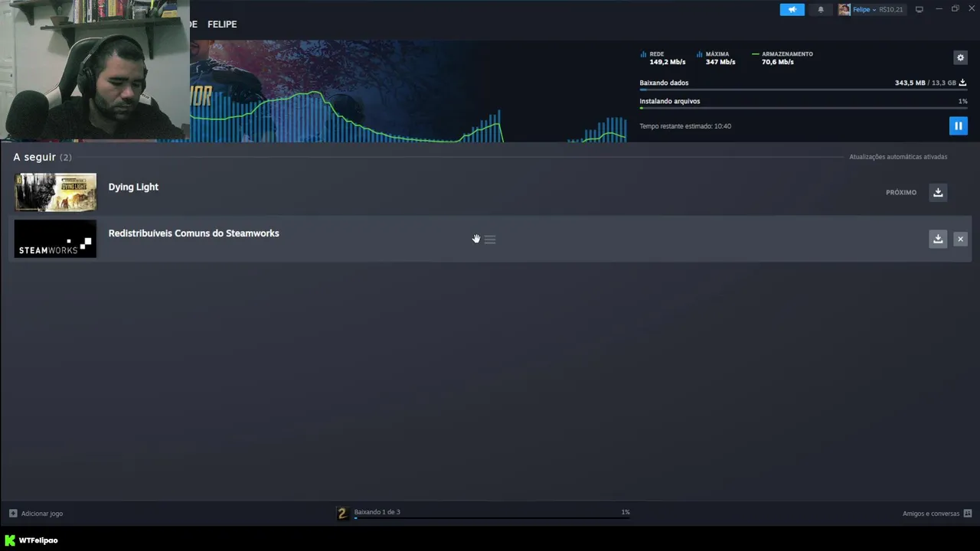Click the Felipe profile avatar
This screenshot has width=980, height=551.
[x=844, y=9]
